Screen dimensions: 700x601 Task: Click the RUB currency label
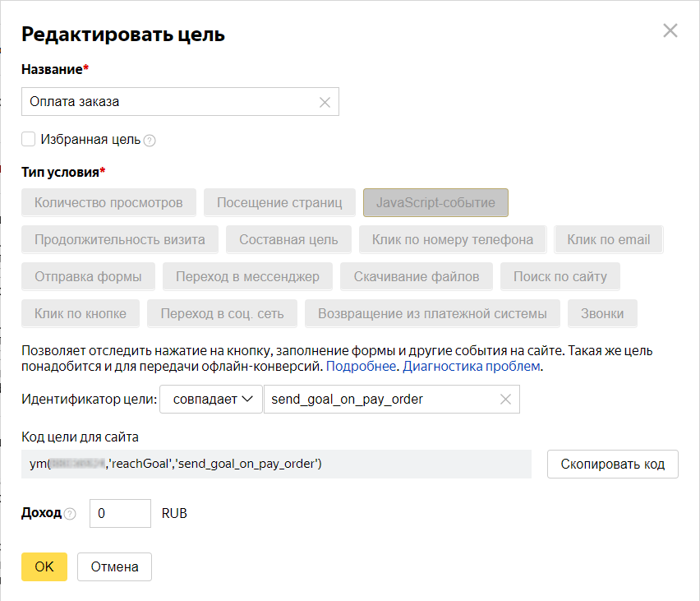174,513
